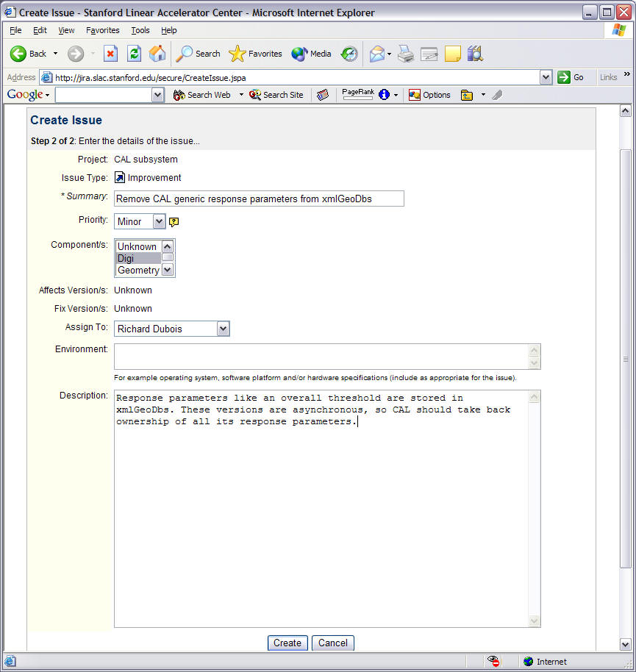Click the PageRank info blue icon
The width and height of the screenshot is (636, 672).
(x=384, y=95)
